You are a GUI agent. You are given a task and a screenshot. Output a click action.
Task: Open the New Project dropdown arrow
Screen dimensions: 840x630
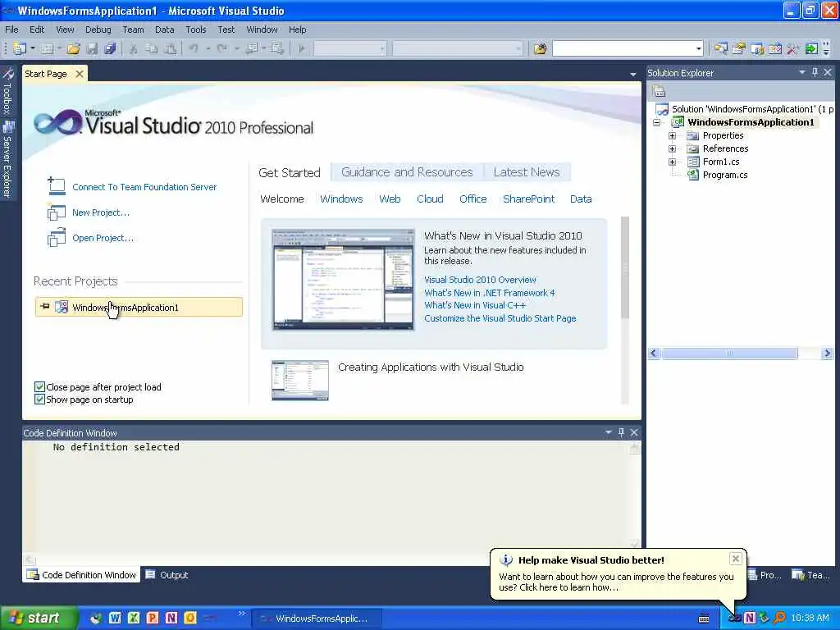pyautogui.click(x=32, y=48)
